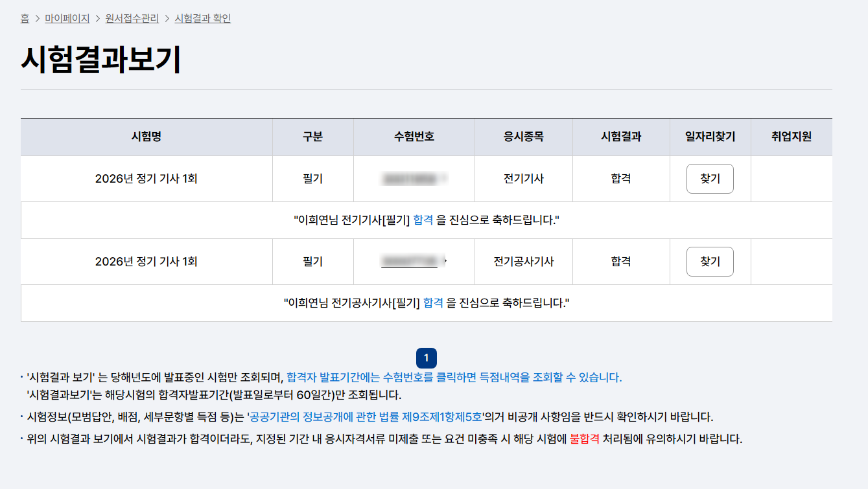This screenshot has height=489, width=868.
Task: Click the 수험번호 column header
Action: [x=413, y=137]
